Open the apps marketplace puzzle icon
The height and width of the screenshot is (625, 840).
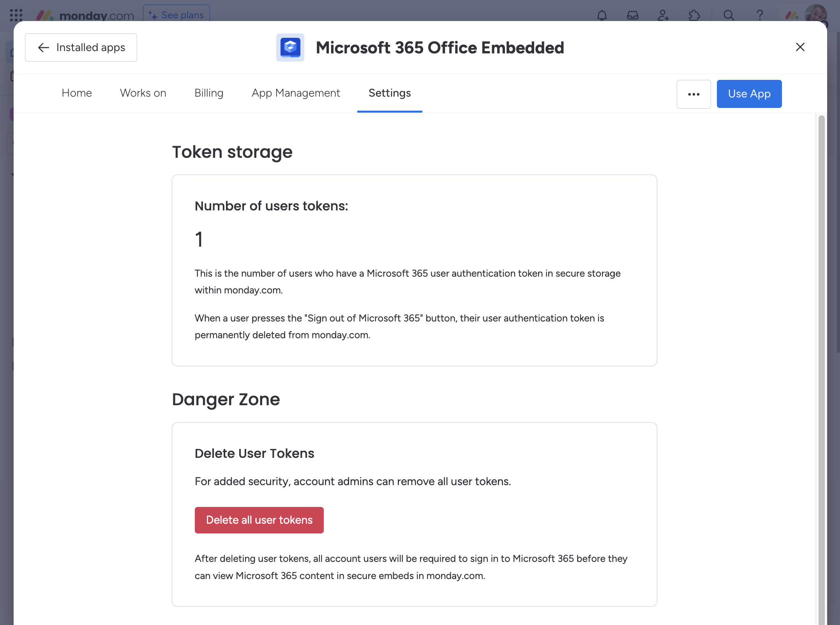(694, 15)
